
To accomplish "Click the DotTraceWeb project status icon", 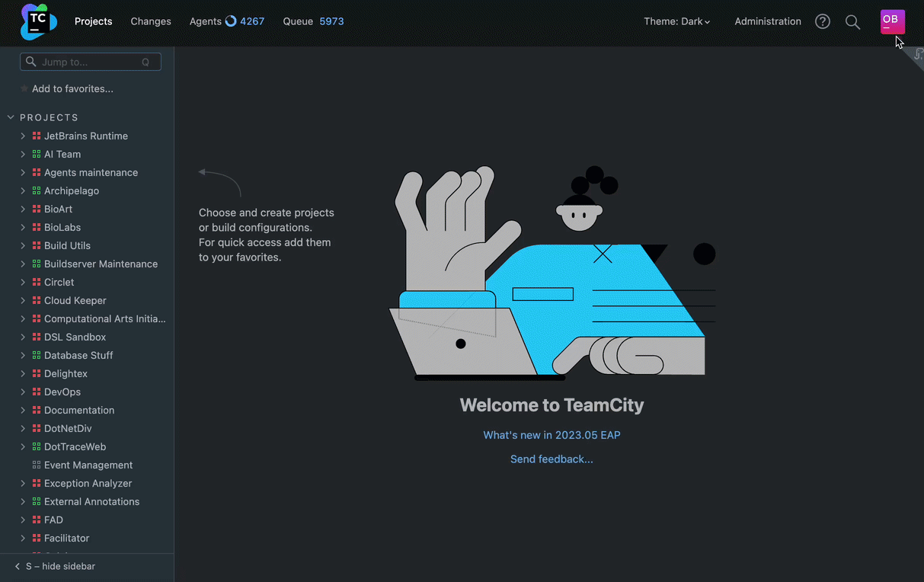I will [x=37, y=447].
